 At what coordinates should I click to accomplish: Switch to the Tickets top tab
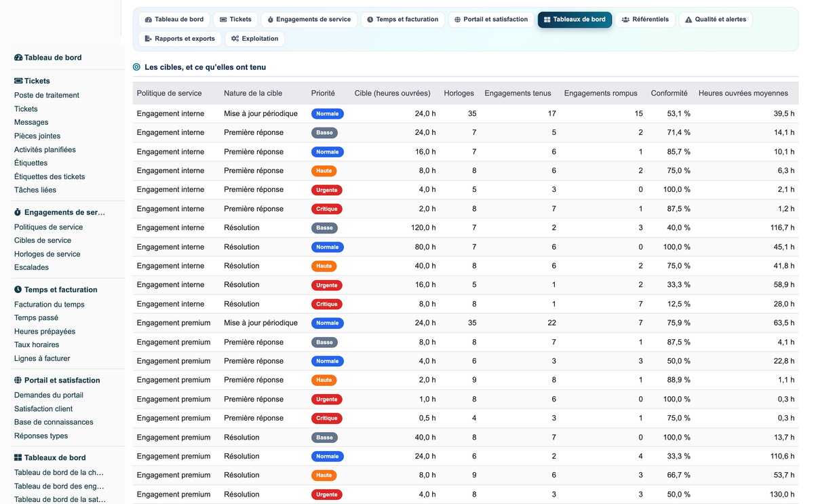(x=235, y=20)
